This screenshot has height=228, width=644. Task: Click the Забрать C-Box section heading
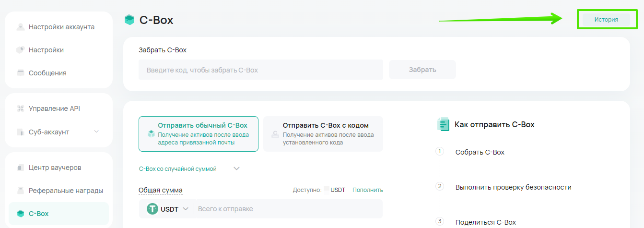pos(163,50)
